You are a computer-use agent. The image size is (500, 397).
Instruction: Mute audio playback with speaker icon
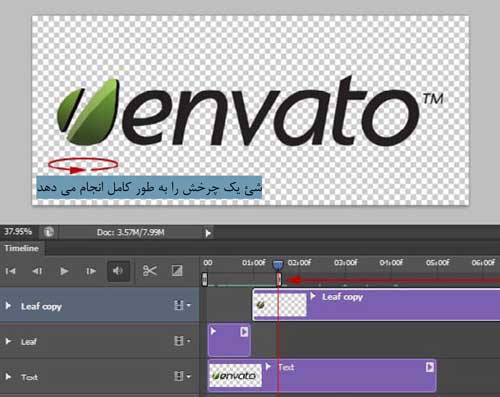(118, 271)
